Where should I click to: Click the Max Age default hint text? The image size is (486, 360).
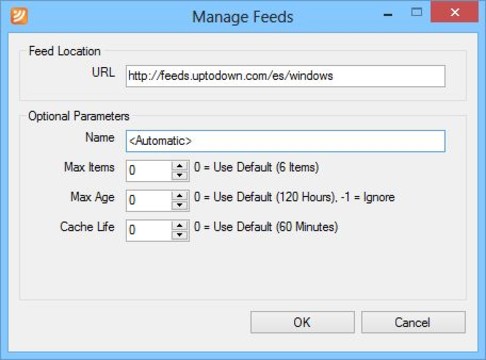click(x=294, y=197)
